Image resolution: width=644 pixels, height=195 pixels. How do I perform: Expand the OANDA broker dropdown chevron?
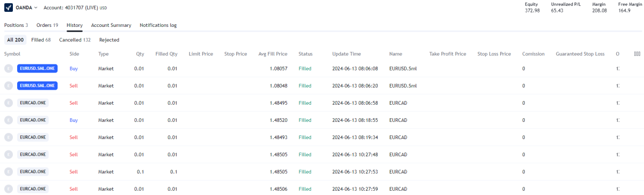(36, 8)
